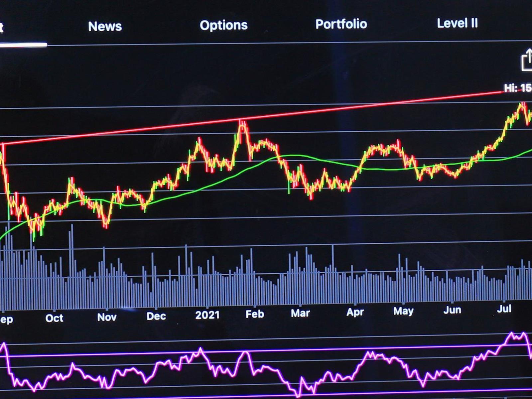The height and width of the screenshot is (399, 532).
Task: Click the Mar marker on the time axis
Action: 300,313
